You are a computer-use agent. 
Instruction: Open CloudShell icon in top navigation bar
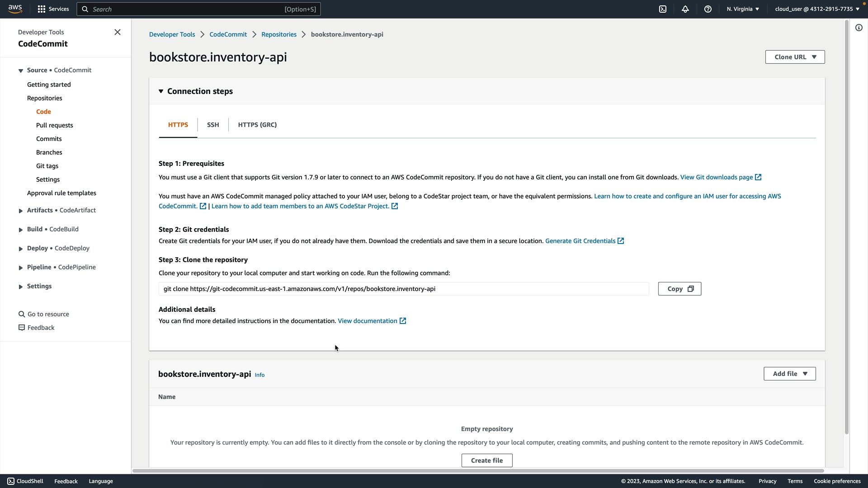click(663, 9)
